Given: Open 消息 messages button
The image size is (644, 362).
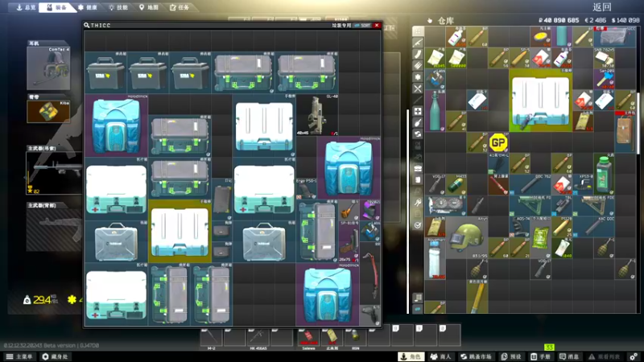Looking at the screenshot, I should [570, 356].
